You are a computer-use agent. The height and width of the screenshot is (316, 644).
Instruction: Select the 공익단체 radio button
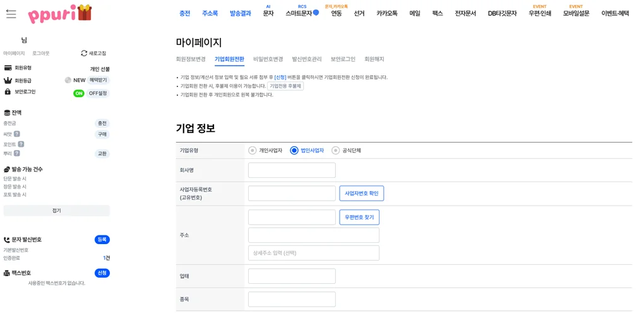(x=336, y=151)
